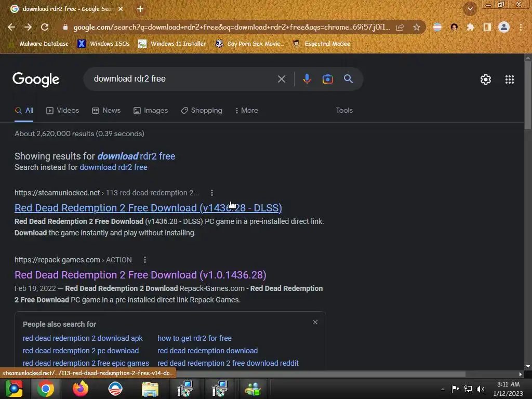This screenshot has height=399, width=532.
Task: Submit search with magnifier icon
Action: (348, 79)
